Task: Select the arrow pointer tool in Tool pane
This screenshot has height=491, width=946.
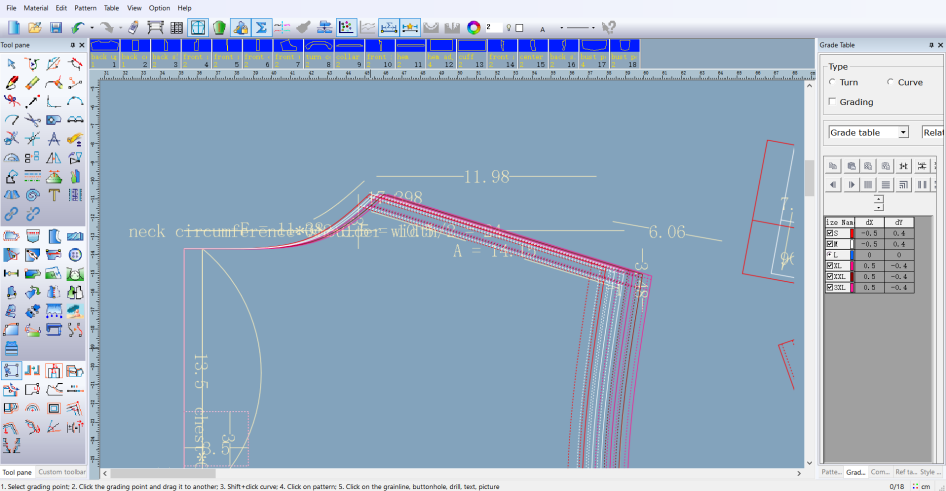Action: (11, 64)
